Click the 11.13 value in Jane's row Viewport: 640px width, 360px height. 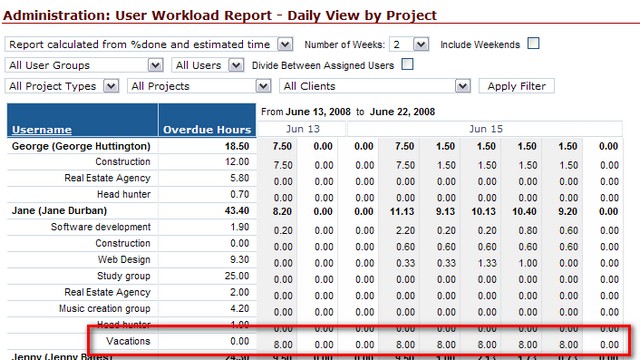tap(401, 211)
